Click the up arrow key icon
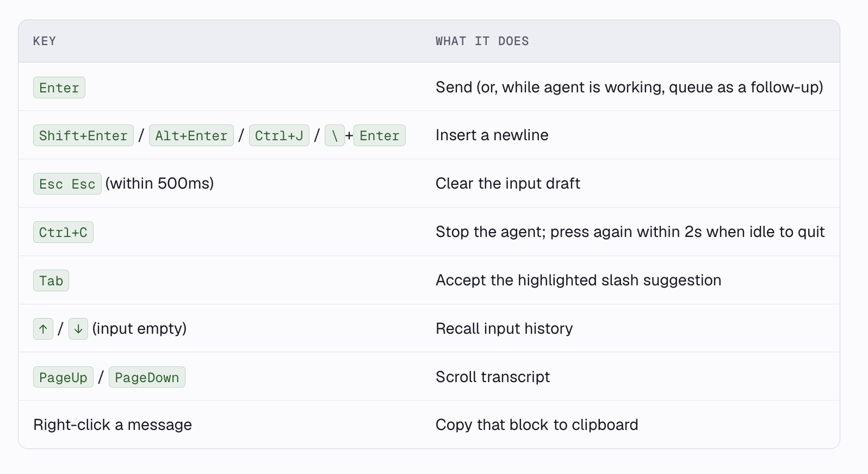The height and width of the screenshot is (474, 868). coord(43,329)
